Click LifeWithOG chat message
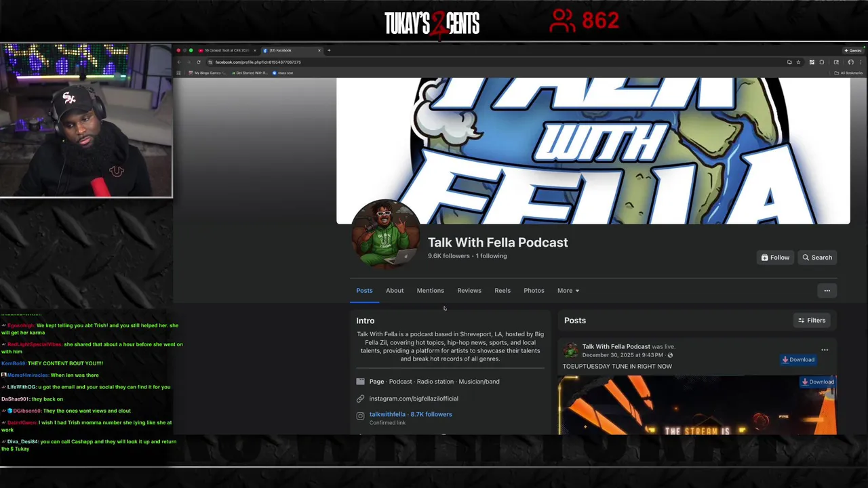This screenshot has height=488, width=868. 85,387
